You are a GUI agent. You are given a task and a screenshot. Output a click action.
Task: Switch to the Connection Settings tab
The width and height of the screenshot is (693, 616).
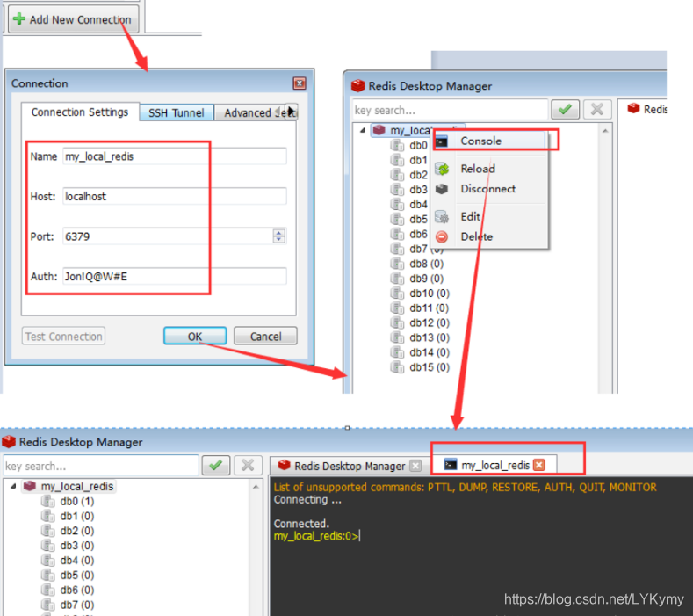click(80, 112)
